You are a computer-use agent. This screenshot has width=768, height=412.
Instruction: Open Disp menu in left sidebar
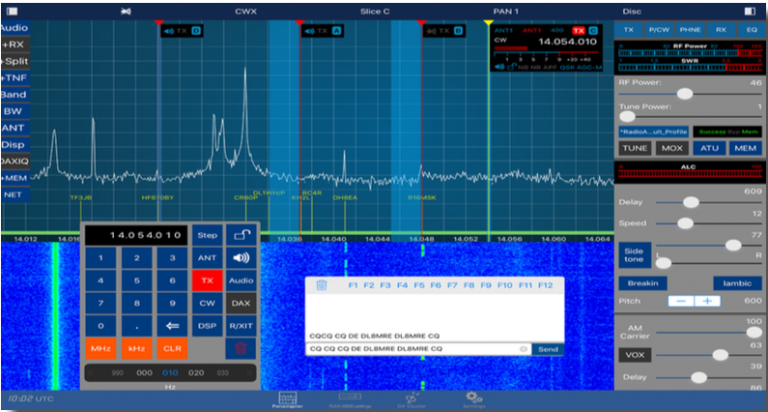[13, 145]
